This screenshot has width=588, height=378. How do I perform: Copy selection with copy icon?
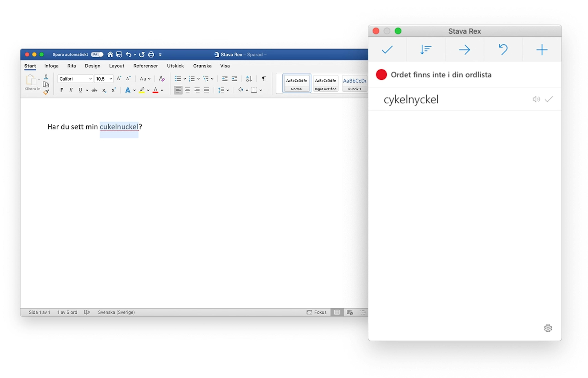coord(46,85)
